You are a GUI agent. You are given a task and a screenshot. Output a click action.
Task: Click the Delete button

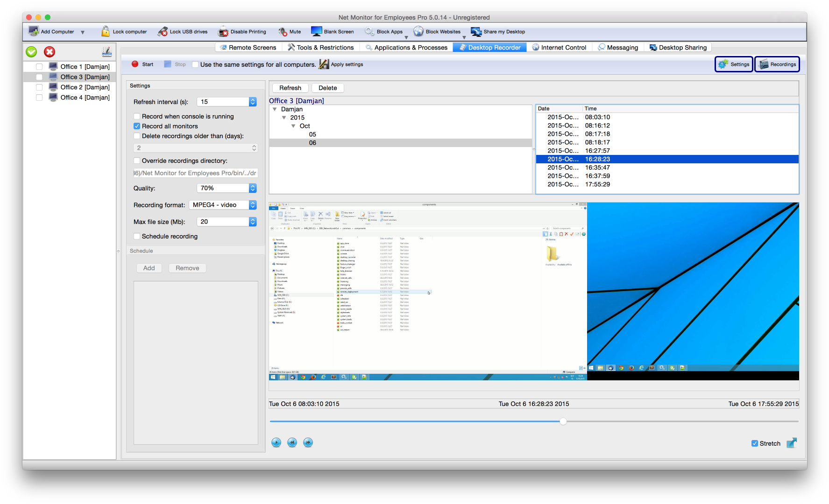pyautogui.click(x=327, y=88)
